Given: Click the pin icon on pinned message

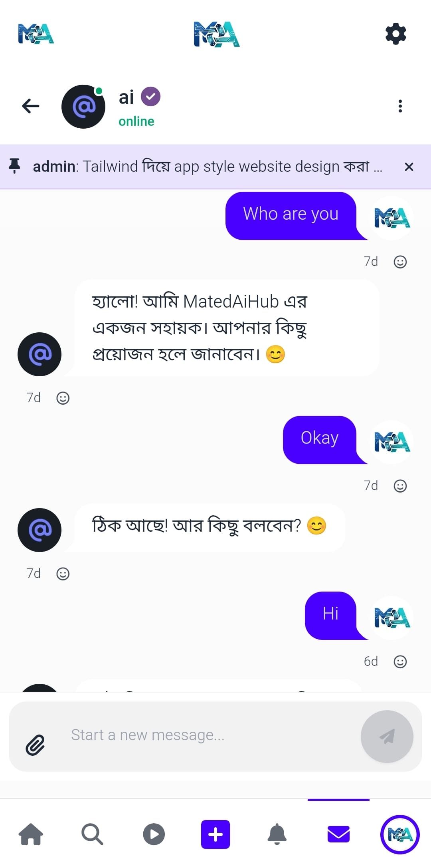Looking at the screenshot, I should tap(15, 166).
